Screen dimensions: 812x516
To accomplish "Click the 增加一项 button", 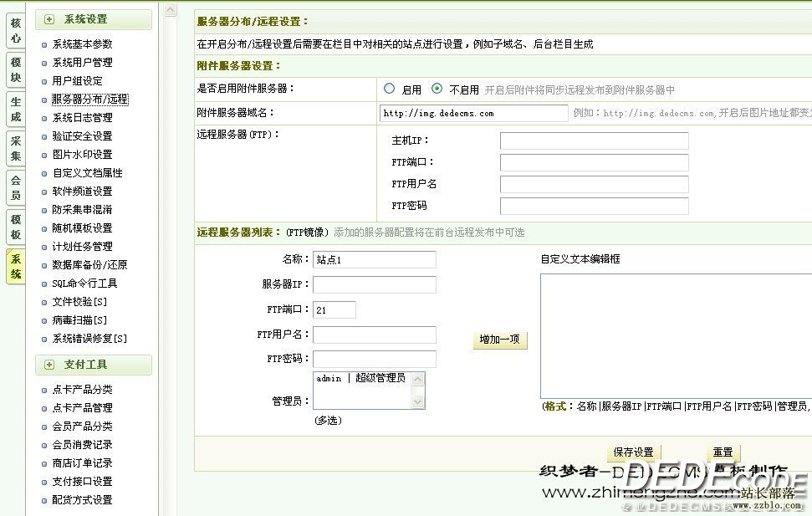I will click(500, 340).
